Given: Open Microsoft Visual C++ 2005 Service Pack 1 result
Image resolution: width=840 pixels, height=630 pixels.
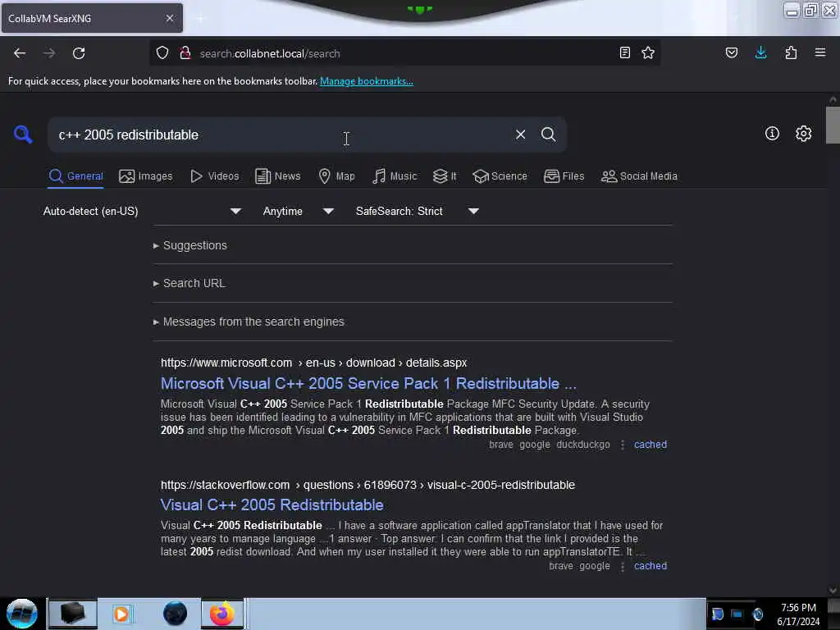Looking at the screenshot, I should point(368,384).
